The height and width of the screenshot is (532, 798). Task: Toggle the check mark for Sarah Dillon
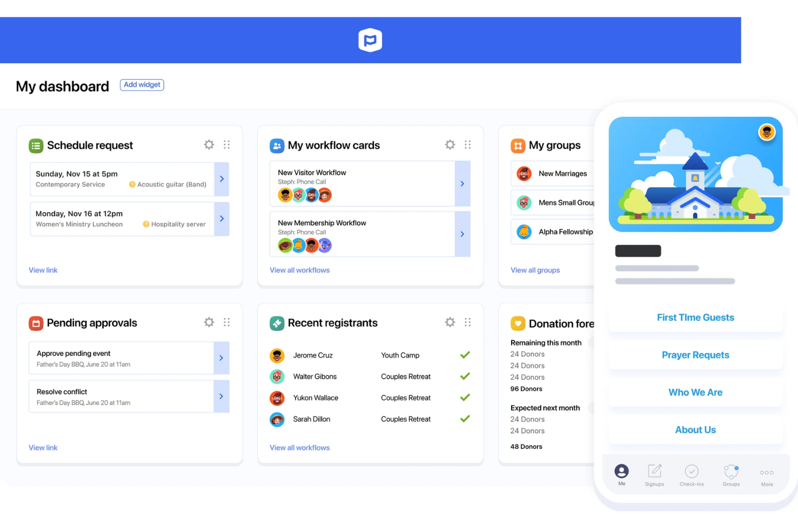click(x=464, y=419)
